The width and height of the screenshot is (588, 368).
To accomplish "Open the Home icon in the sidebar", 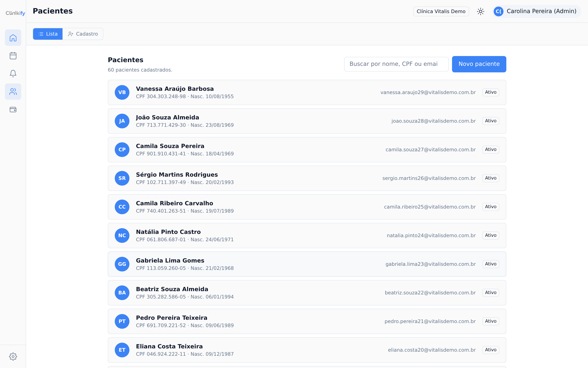I will 13,38.
